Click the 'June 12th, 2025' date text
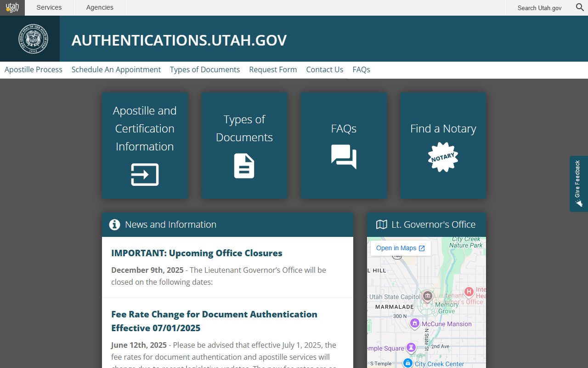The image size is (588, 368). pyautogui.click(x=139, y=345)
